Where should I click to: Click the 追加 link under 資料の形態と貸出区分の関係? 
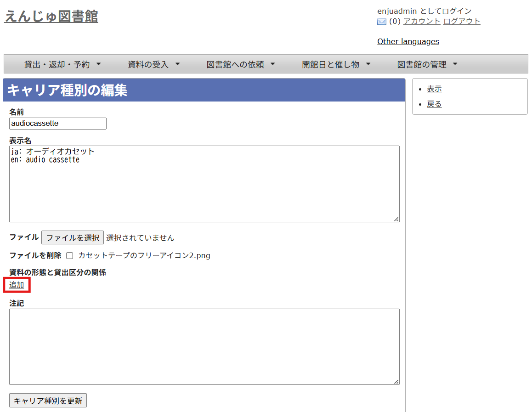point(17,285)
